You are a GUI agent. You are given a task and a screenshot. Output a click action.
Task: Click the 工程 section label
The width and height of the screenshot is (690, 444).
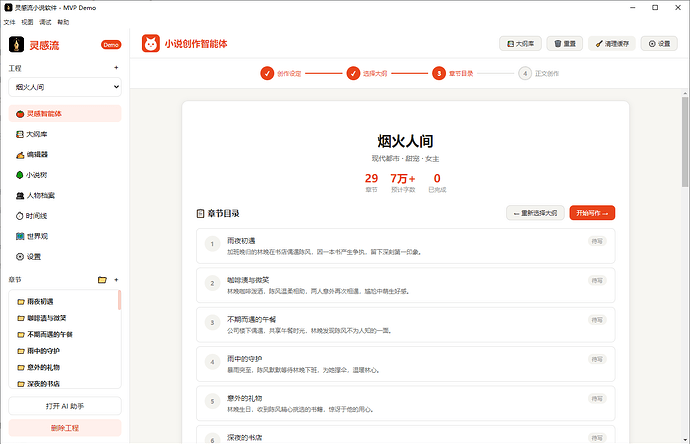click(15, 69)
